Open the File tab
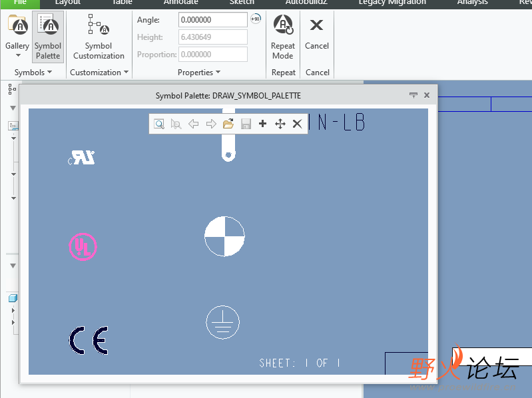This screenshot has height=398, width=532. click(20, 3)
